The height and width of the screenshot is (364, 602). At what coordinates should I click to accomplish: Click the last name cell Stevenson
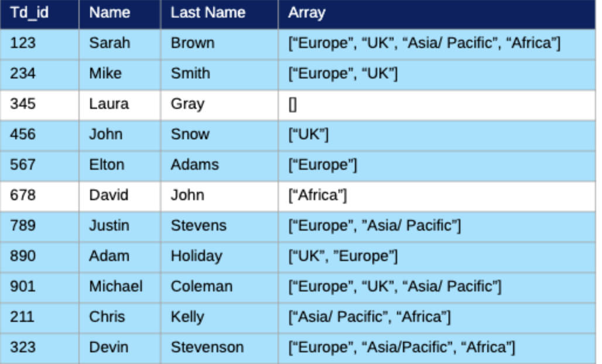(x=207, y=348)
